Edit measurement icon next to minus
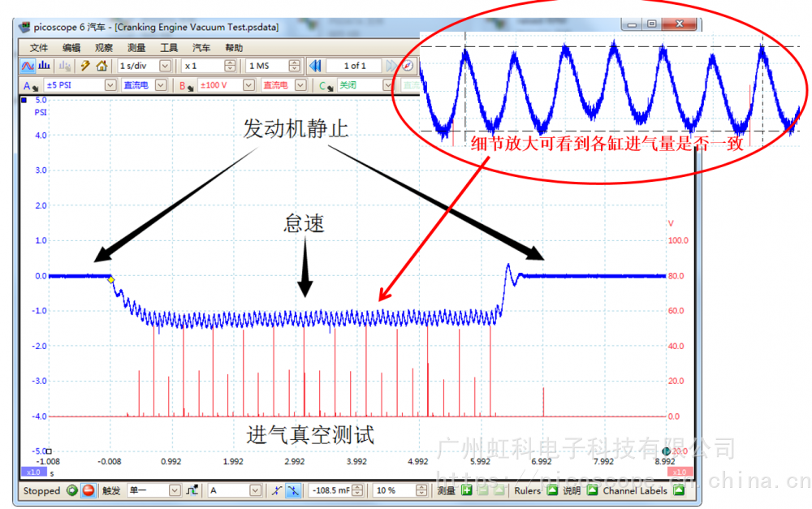The image size is (812, 509). tap(499, 490)
